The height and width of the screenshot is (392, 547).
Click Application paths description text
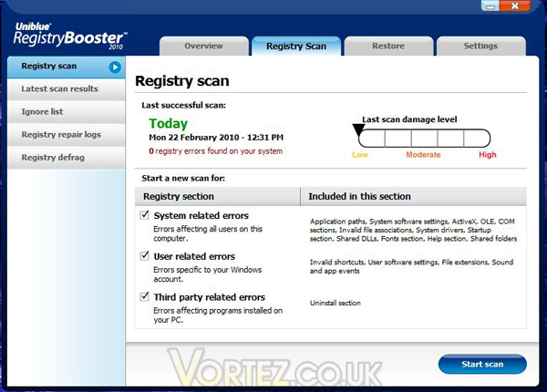tap(413, 230)
